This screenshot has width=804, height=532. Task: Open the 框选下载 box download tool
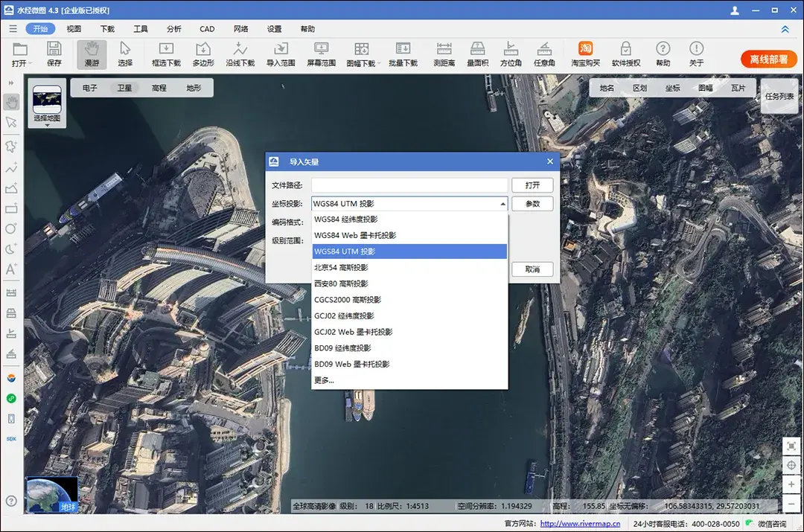click(x=166, y=54)
